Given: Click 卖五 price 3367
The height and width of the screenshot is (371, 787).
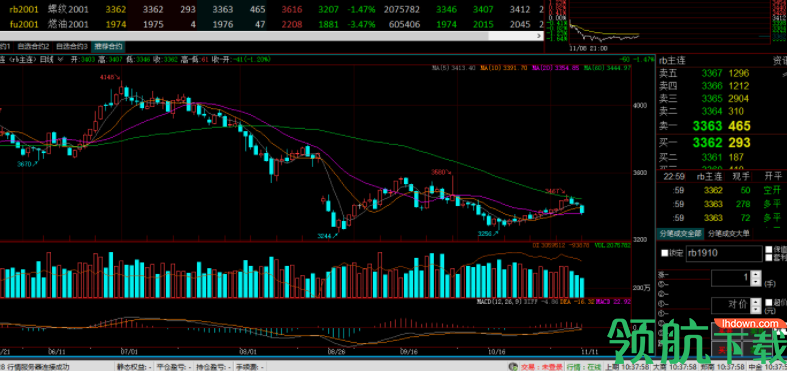Looking at the screenshot, I should [x=712, y=73].
